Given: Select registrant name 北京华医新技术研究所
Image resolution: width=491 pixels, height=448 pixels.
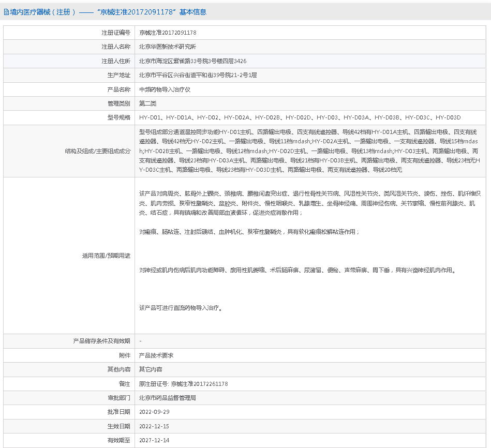Looking at the screenshot, I should coord(168,47).
